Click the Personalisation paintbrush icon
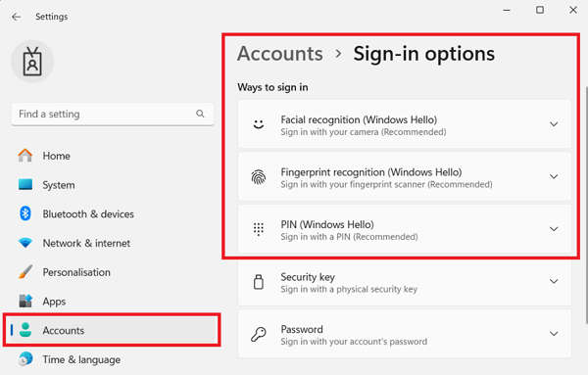Screen dimensions: 588x375 (25, 272)
